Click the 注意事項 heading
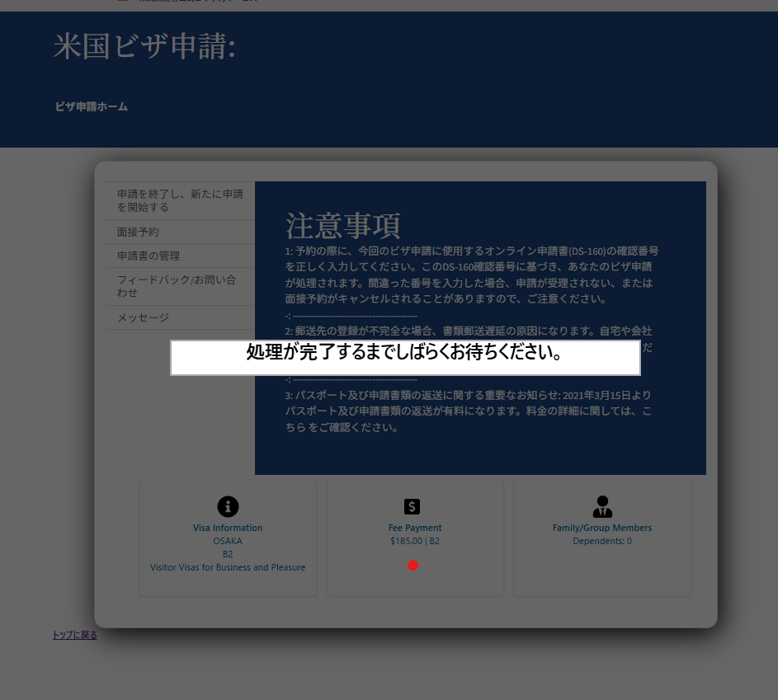The height and width of the screenshot is (700, 778). [343, 225]
